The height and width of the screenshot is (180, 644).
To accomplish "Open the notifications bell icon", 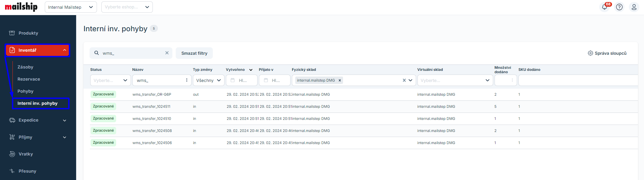I will click(605, 7).
